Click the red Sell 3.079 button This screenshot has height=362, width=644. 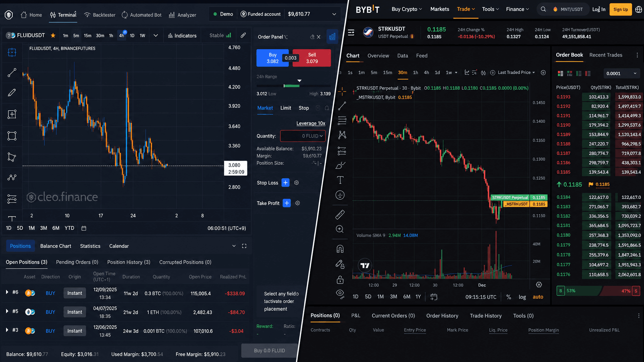(x=312, y=58)
